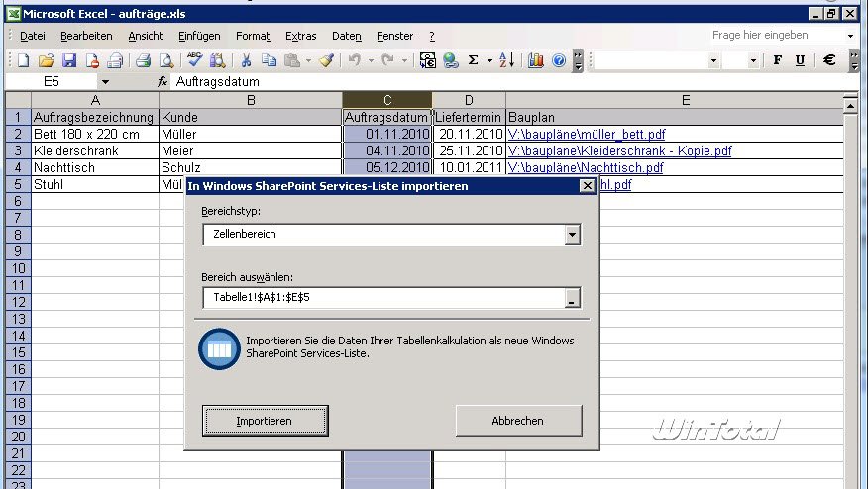Open the Datei menu
This screenshot has height=489, width=868.
coord(32,36)
